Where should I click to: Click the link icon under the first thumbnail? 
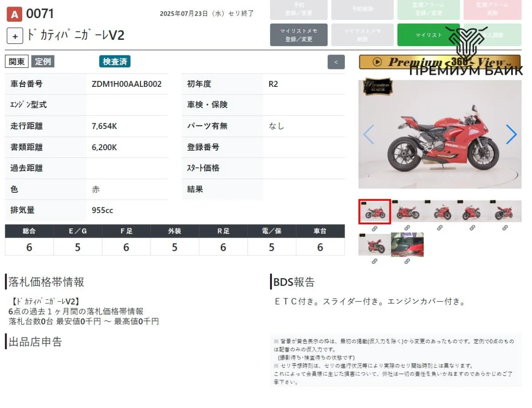tap(375, 229)
